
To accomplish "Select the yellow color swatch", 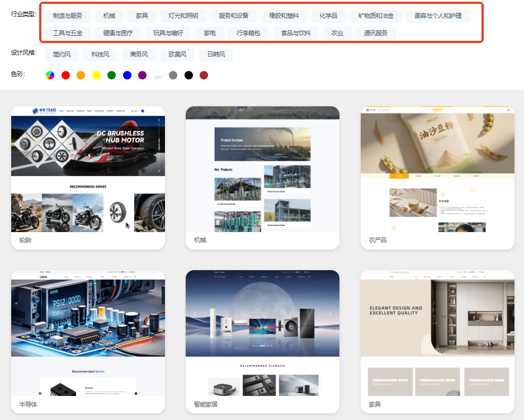I will 96,75.
